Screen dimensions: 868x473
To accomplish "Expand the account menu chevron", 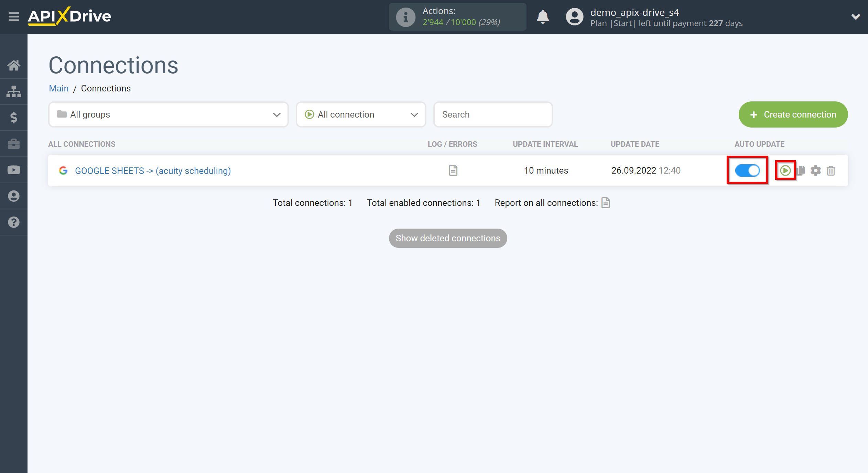I will (x=855, y=17).
